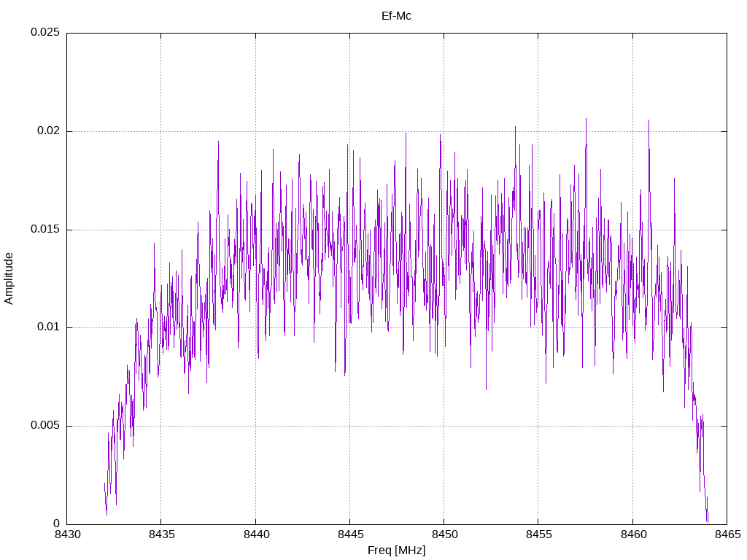Click the "Amplitude" y-axis label
The image size is (747, 560).
(9, 279)
